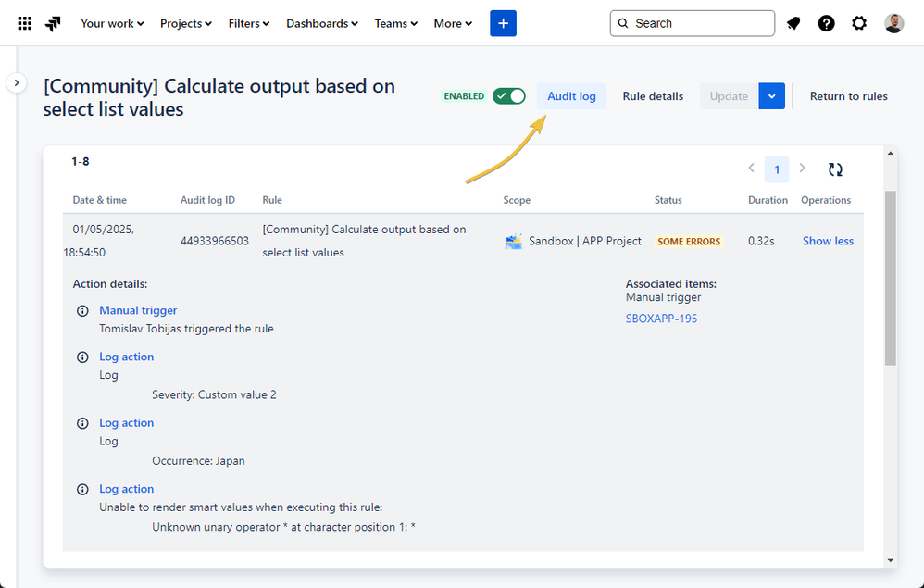Viewport: 924px width, 588px height.
Task: Open the Projects dropdown menu
Action: (x=185, y=23)
